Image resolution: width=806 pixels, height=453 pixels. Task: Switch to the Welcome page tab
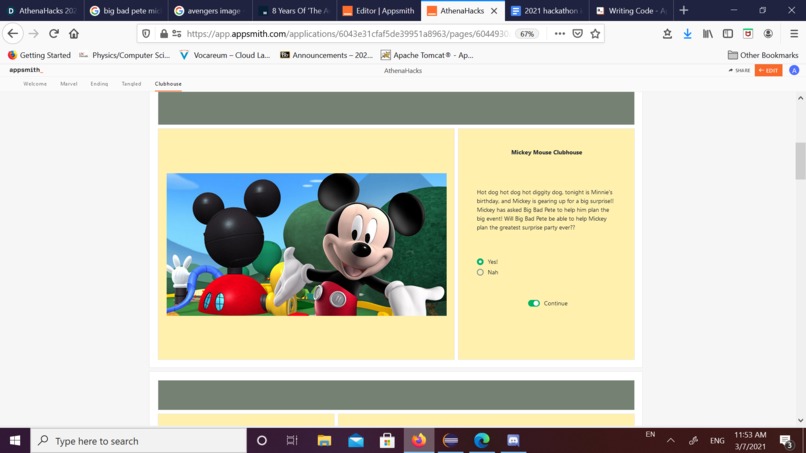tap(35, 84)
